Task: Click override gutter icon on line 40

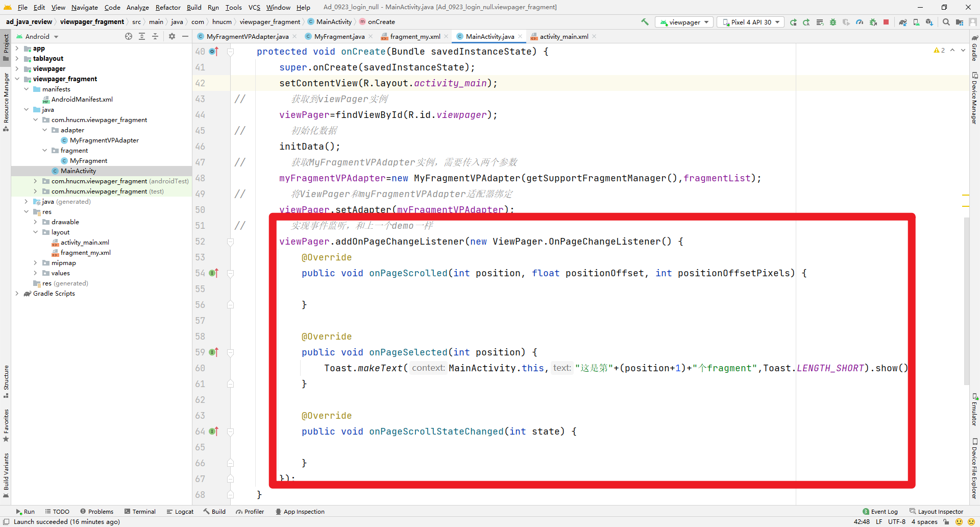Action: point(214,52)
